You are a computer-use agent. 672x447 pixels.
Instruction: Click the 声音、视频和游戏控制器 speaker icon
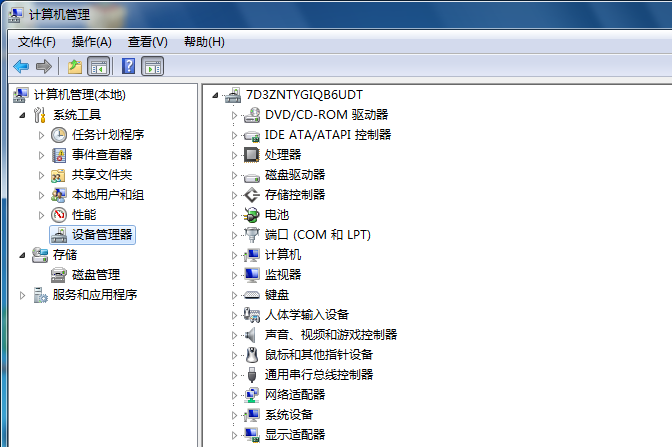(252, 335)
